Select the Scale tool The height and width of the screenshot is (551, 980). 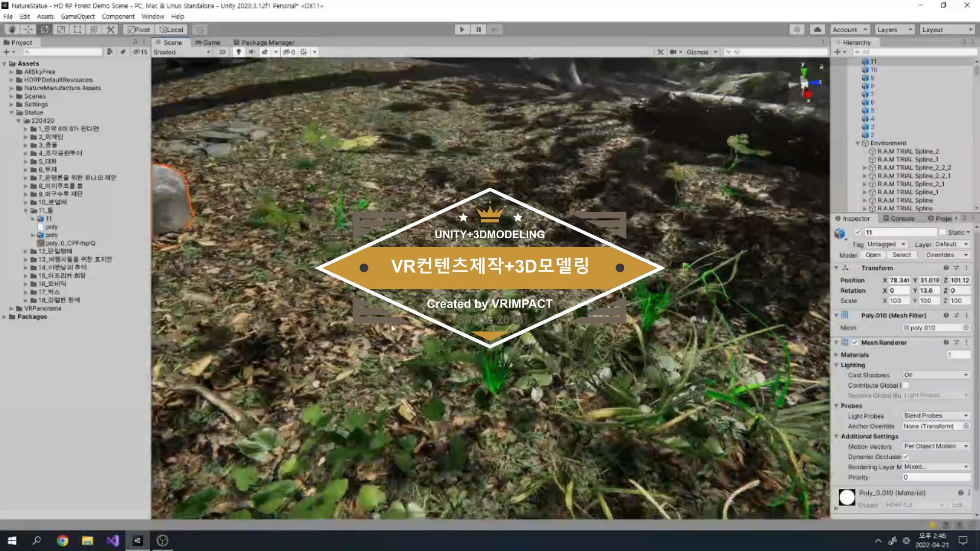tap(61, 30)
